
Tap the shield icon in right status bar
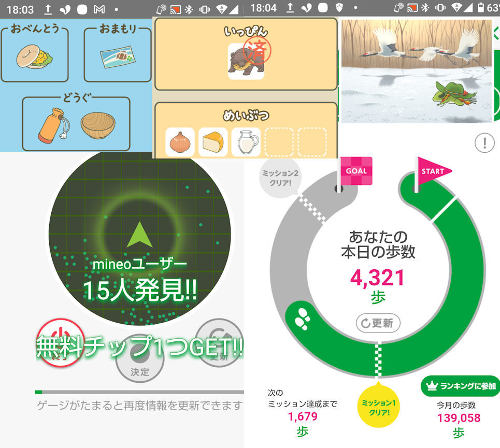coord(339,8)
